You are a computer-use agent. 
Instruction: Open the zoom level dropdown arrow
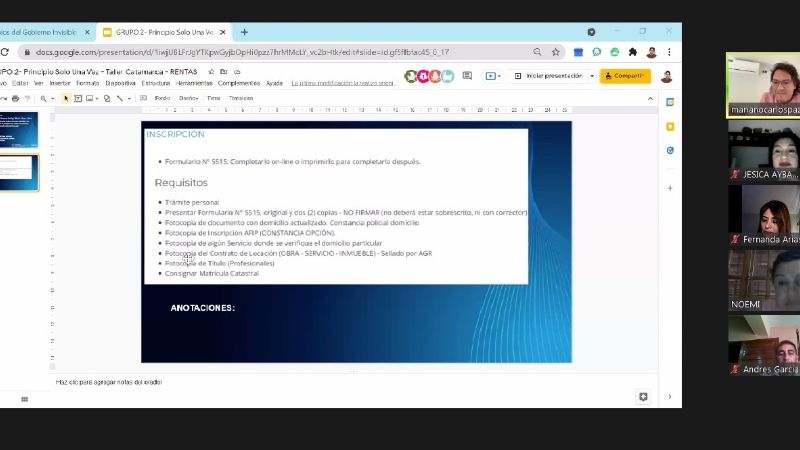53,98
